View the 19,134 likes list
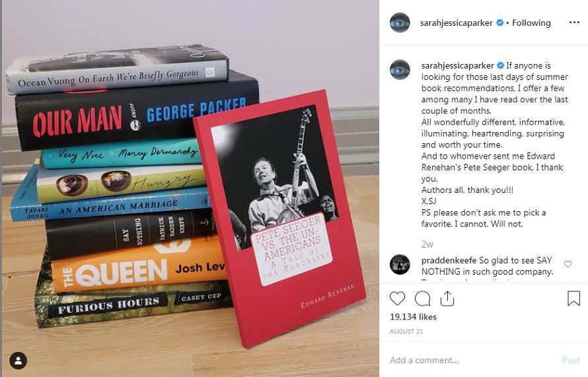The height and width of the screenshot is (377, 588). (413, 317)
